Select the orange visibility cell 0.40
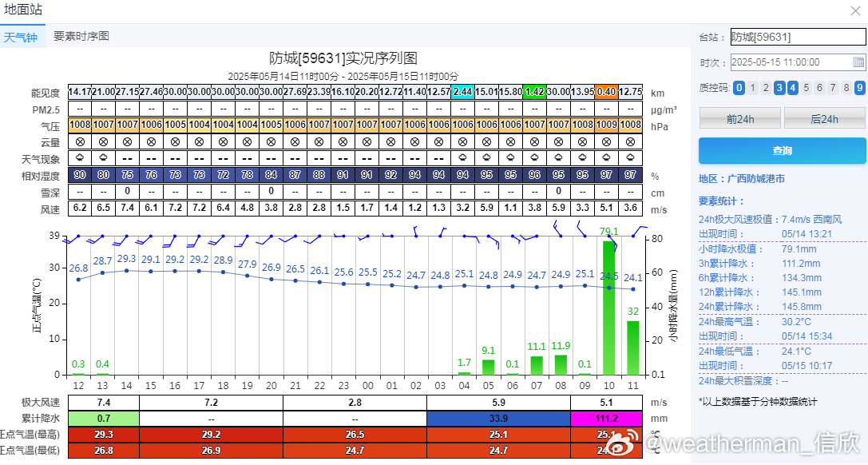 coord(607,92)
